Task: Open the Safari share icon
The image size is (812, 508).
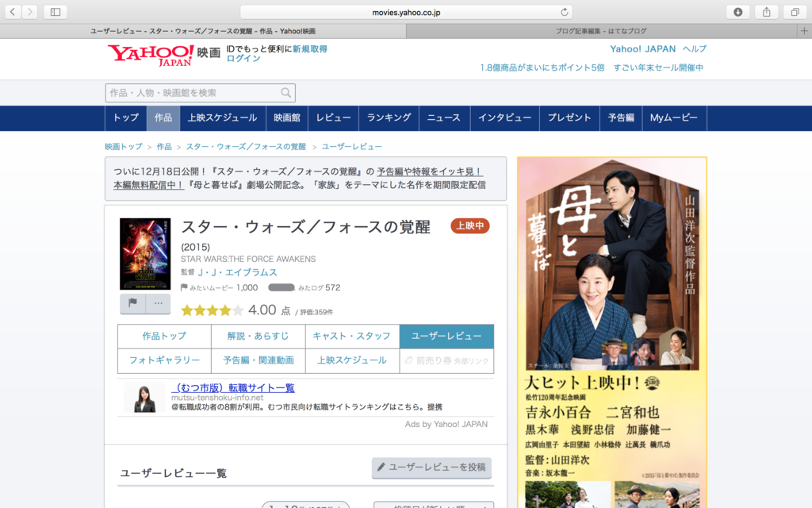Action: tap(767, 12)
